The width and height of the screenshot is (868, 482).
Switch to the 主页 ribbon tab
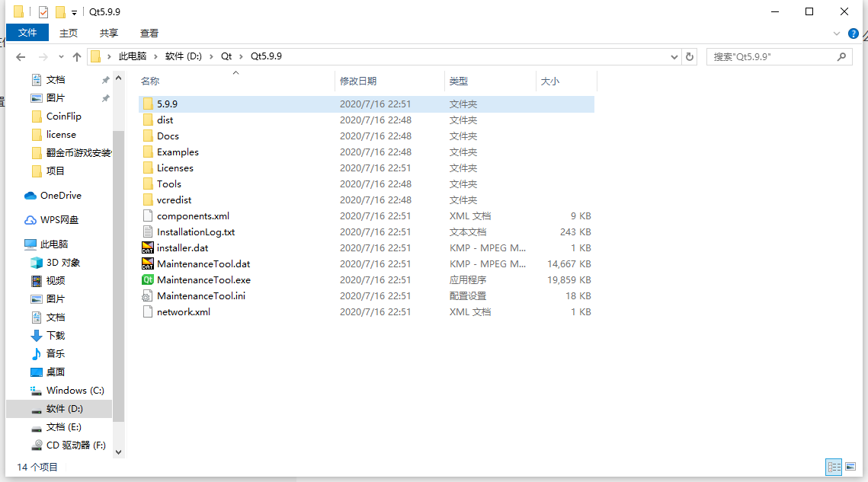click(68, 34)
